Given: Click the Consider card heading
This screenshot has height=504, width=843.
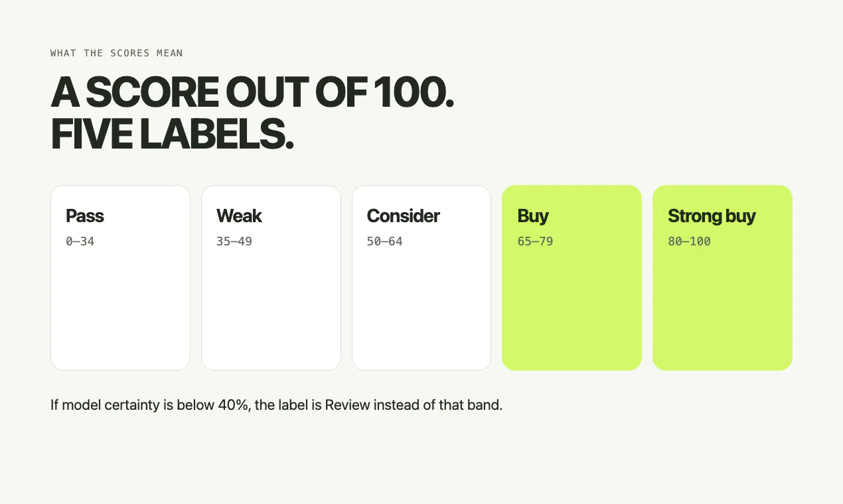Looking at the screenshot, I should point(403,216).
